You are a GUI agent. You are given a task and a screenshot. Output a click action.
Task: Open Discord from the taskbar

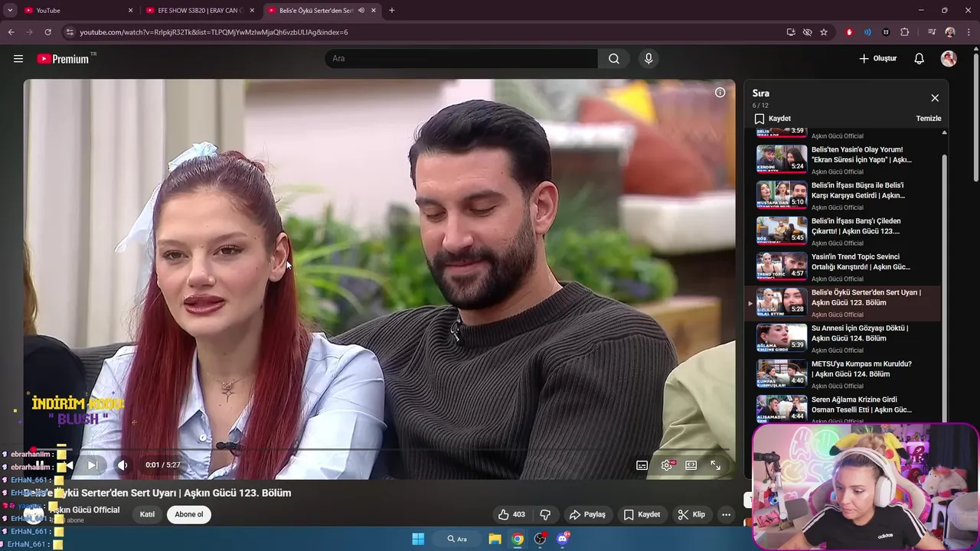(x=563, y=539)
